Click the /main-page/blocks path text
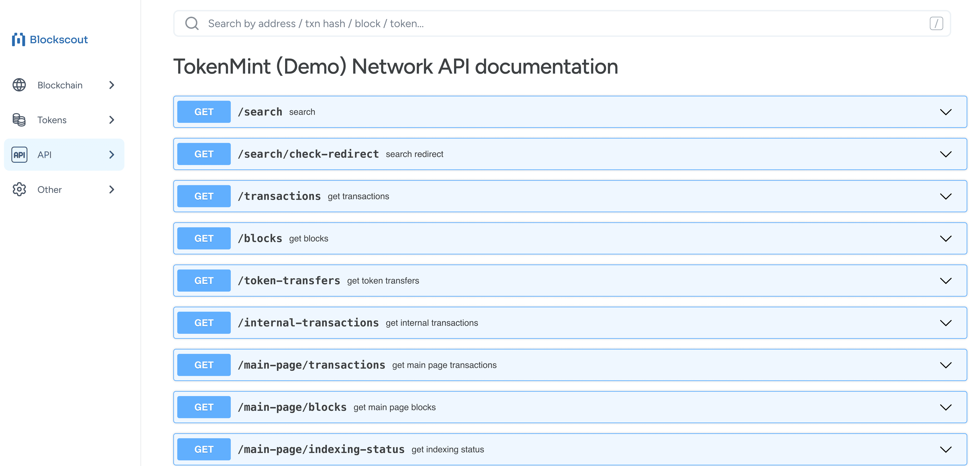Screen dimensions: 980x466 tap(292, 407)
